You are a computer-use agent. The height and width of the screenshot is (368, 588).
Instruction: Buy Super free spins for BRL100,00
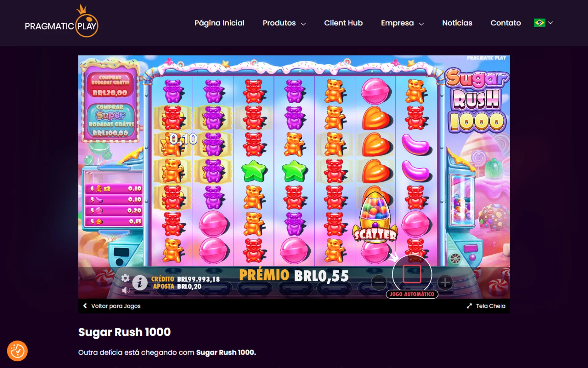coord(111,121)
